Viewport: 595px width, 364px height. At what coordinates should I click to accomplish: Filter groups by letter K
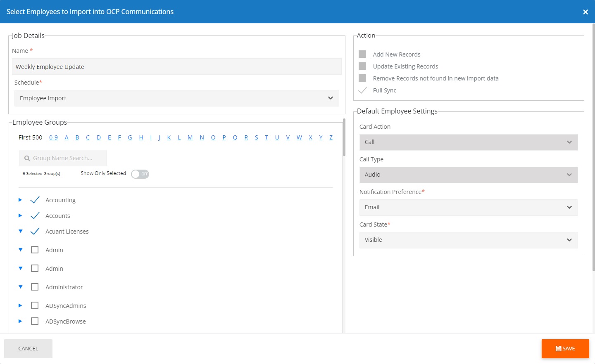tap(169, 137)
